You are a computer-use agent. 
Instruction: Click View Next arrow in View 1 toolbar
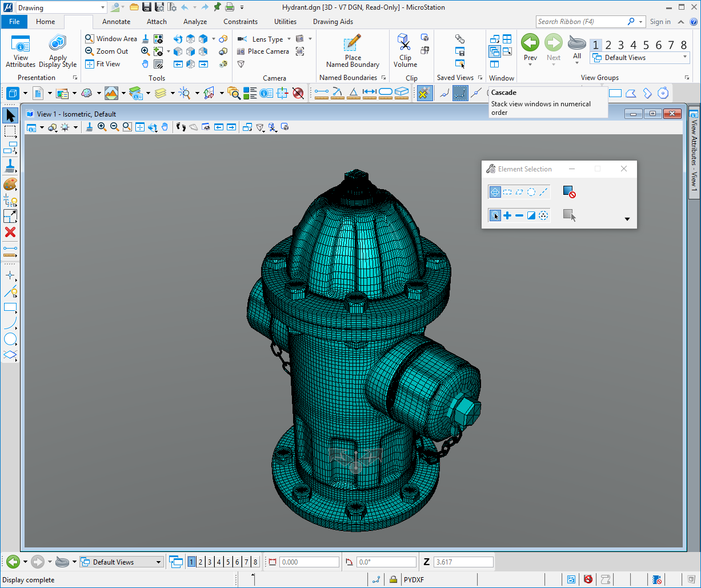[x=231, y=127]
